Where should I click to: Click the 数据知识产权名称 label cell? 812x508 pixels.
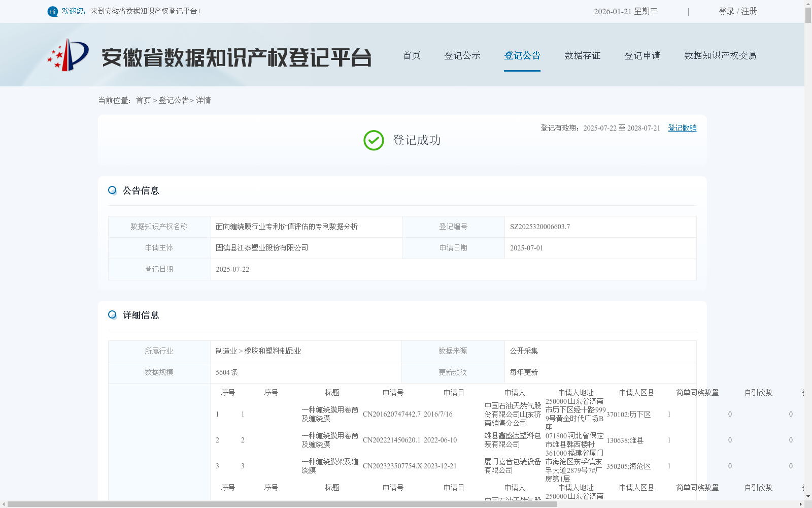point(159,227)
